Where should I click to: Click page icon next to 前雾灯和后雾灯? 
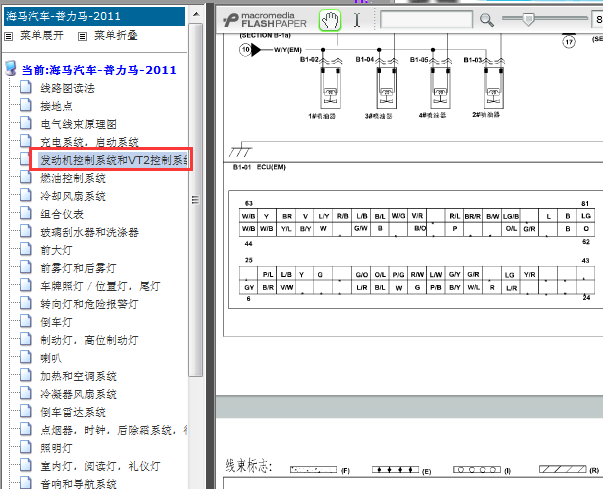(x=26, y=267)
